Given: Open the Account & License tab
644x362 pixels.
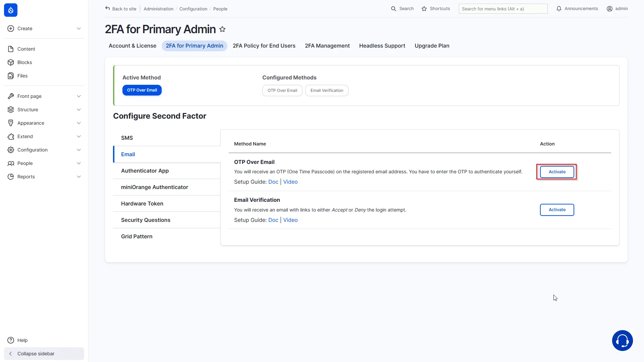Looking at the screenshot, I should [x=132, y=46].
